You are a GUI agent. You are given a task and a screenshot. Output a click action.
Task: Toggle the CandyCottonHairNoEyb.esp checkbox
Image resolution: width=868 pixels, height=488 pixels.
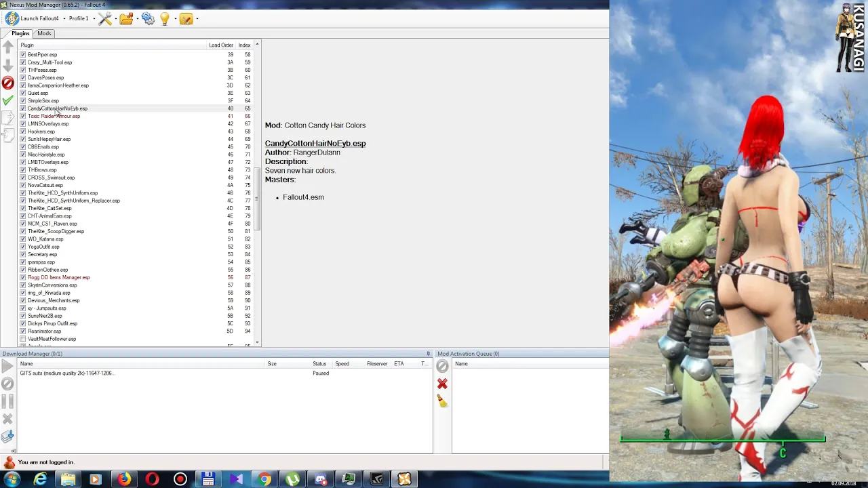click(x=23, y=108)
